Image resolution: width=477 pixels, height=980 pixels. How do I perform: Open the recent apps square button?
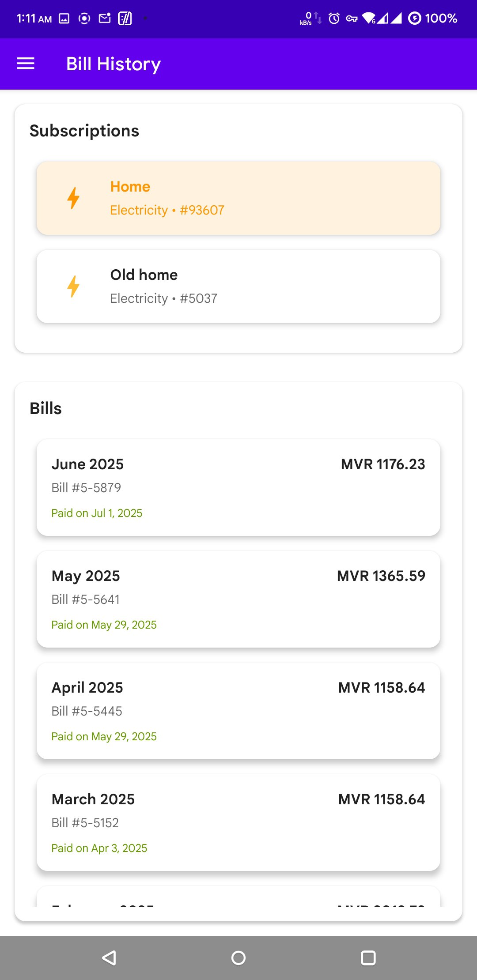[368, 957]
